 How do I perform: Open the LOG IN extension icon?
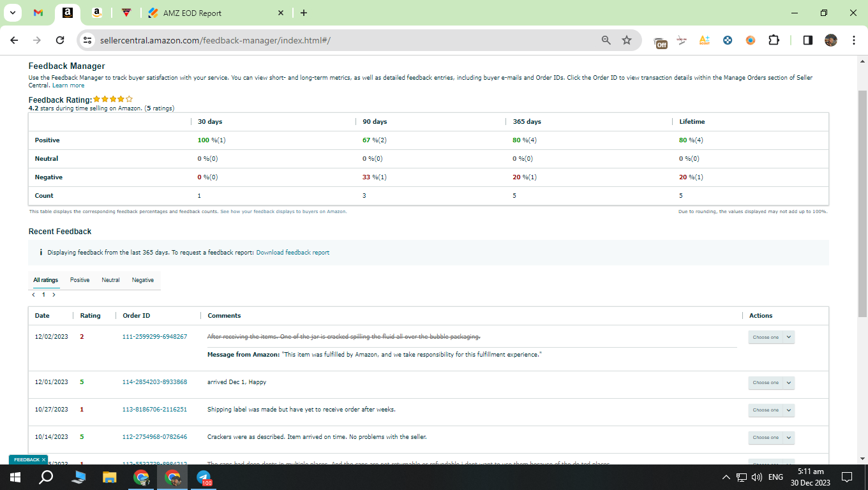pyautogui.click(x=682, y=40)
